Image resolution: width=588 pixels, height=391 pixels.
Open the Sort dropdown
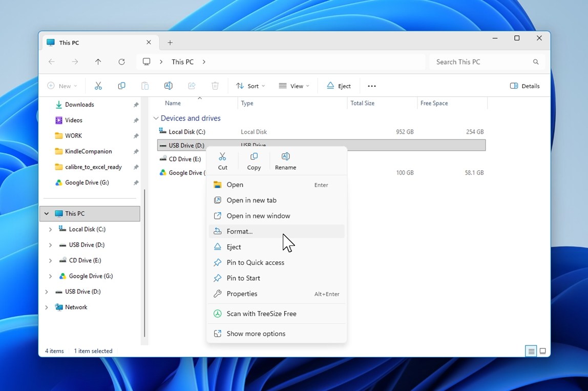click(250, 86)
